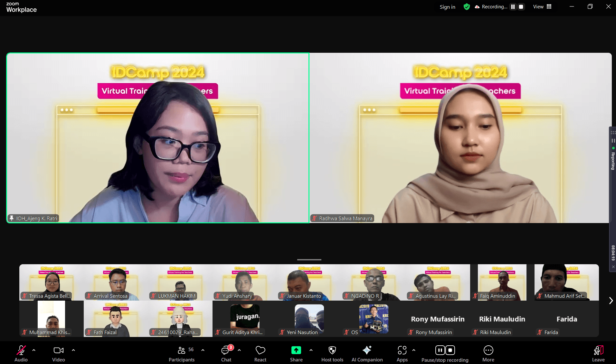
Task: Select Mahmud Arif Set thumbnail
Action: pos(567,282)
